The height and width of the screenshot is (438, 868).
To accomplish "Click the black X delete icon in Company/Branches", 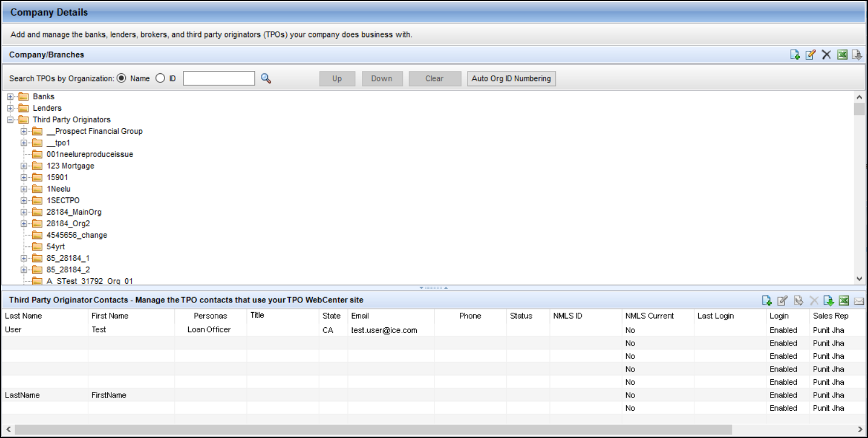I will [x=826, y=55].
